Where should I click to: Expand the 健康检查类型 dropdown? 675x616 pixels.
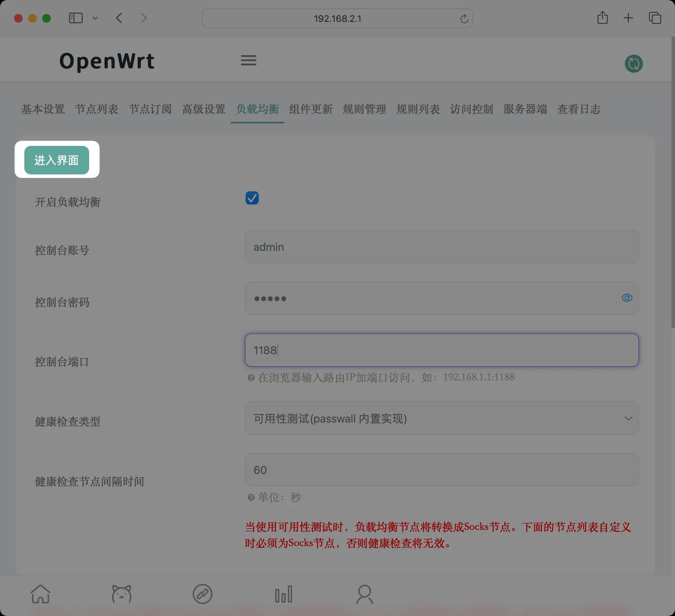[441, 418]
